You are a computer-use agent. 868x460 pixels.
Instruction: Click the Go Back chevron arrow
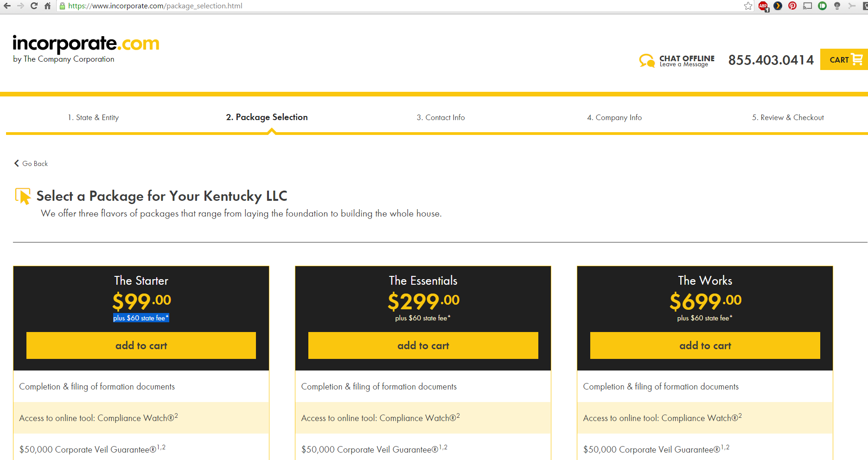tap(17, 163)
